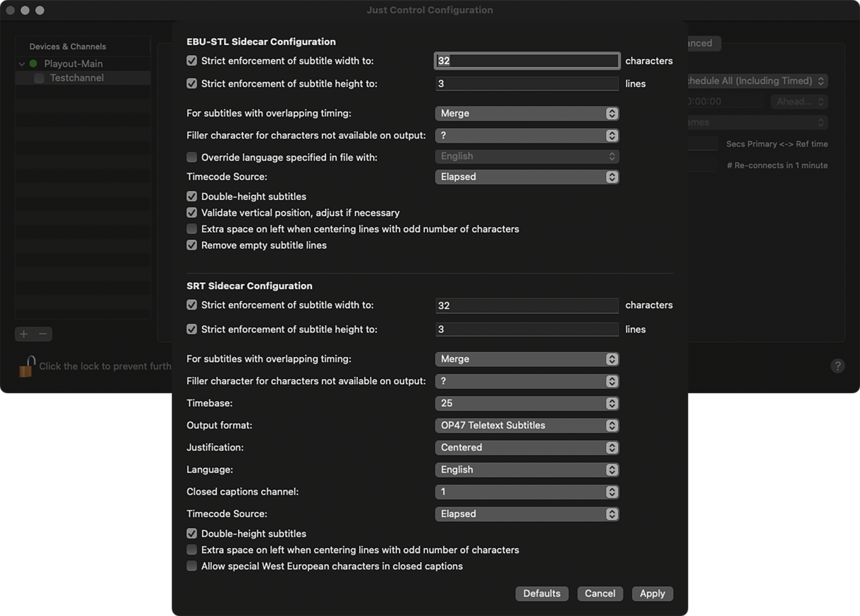Open Closed captions channel dropdown

pyautogui.click(x=527, y=491)
